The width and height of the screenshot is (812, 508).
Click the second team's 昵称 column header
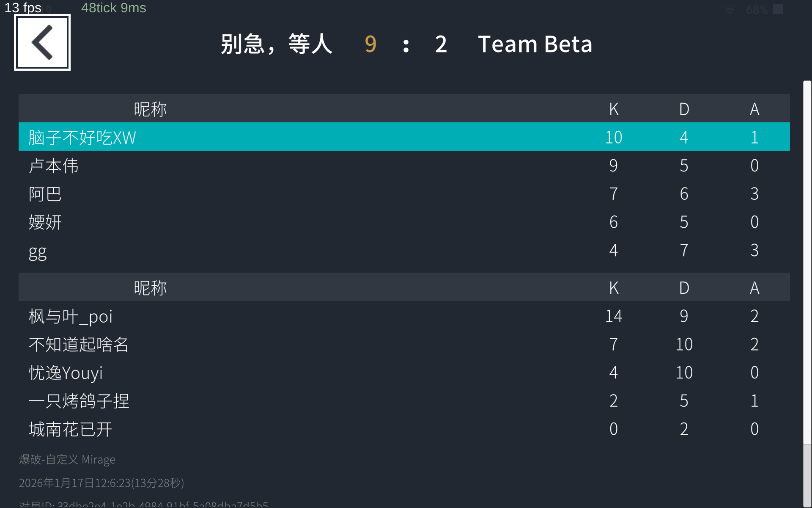(150, 287)
